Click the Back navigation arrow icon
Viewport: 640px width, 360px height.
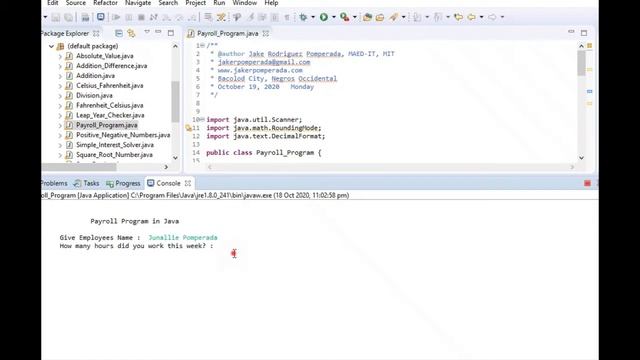coord(471,17)
